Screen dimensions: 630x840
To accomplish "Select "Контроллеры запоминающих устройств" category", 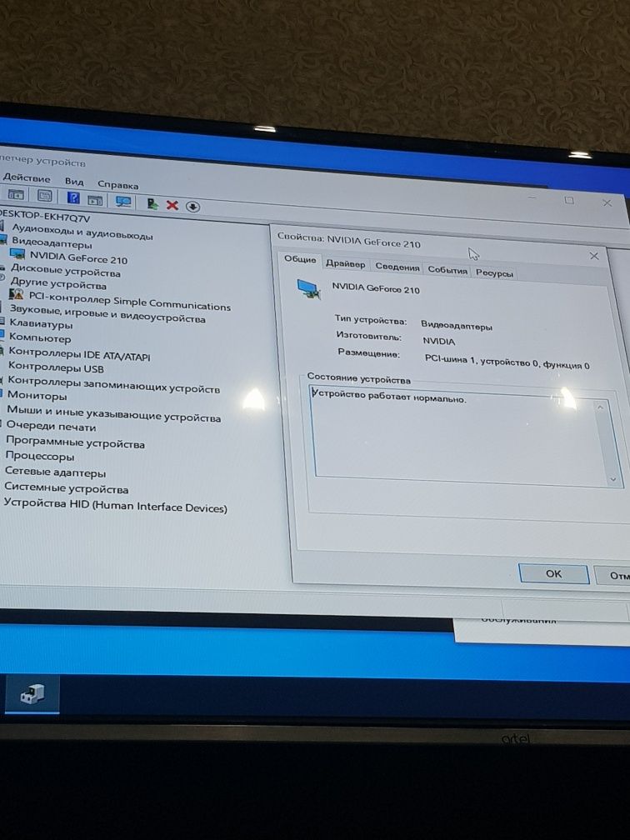I will (x=113, y=384).
